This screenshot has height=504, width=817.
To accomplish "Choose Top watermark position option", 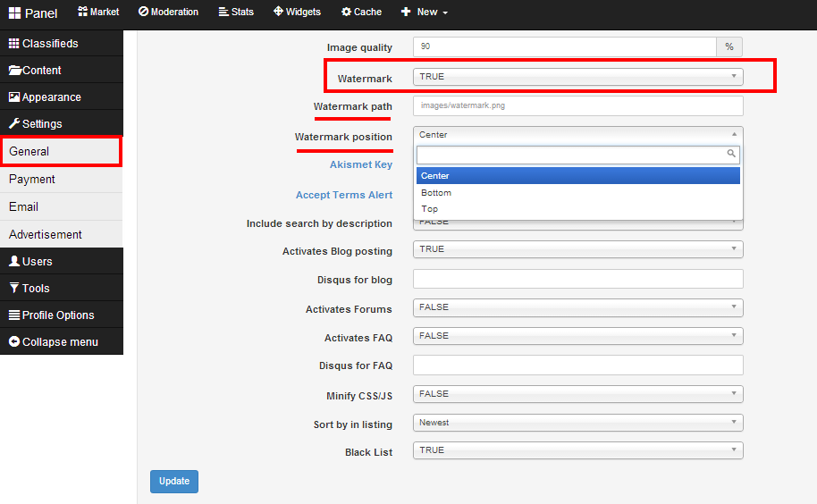I will [x=429, y=209].
